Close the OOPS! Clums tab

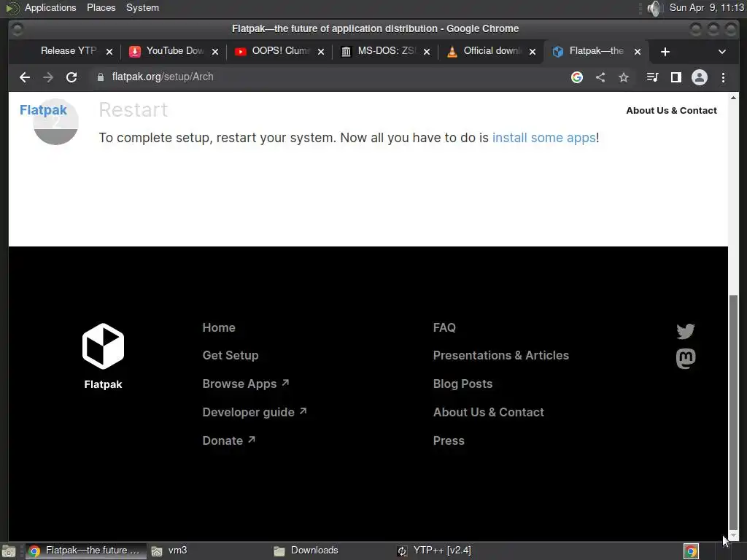coord(321,52)
